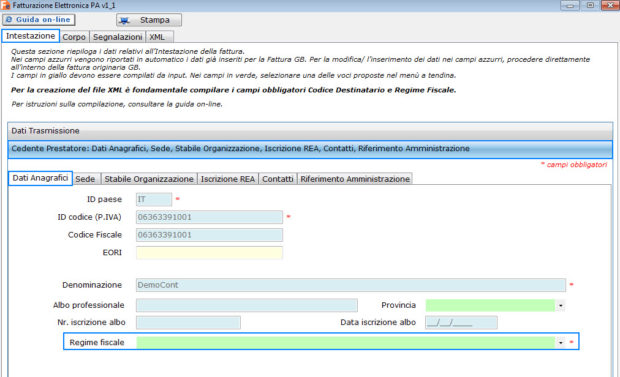
Task: Click the Fatturazione Elettronica app icon in title bar
Action: [x=5, y=5]
